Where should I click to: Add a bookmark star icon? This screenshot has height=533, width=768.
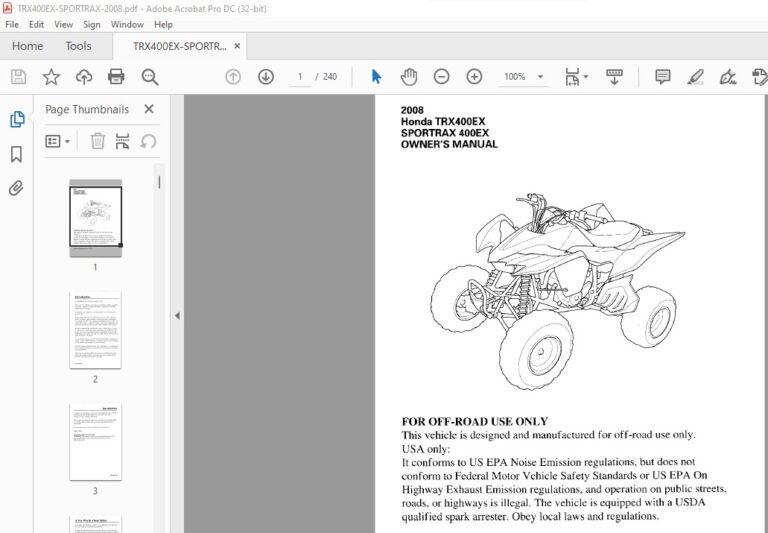(51, 77)
